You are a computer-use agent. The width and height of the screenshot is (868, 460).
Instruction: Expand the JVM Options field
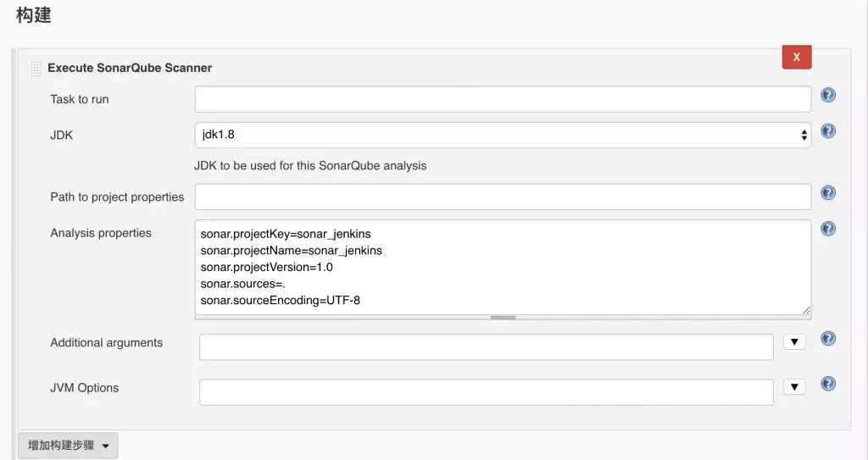click(793, 387)
